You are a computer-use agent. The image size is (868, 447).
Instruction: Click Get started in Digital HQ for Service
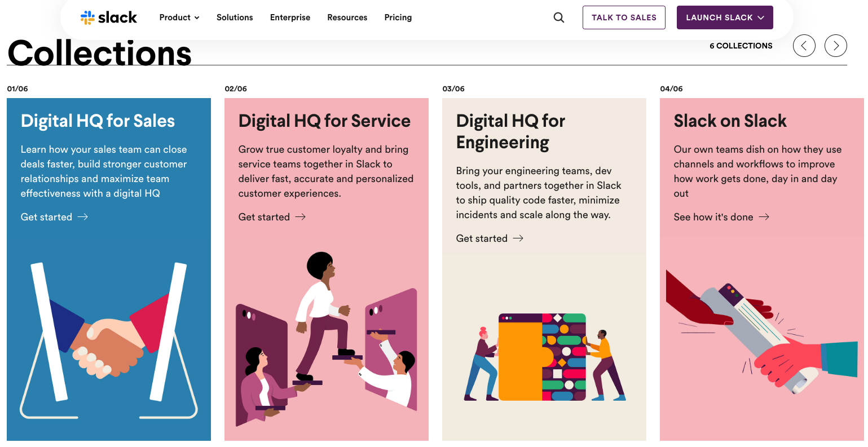264,217
